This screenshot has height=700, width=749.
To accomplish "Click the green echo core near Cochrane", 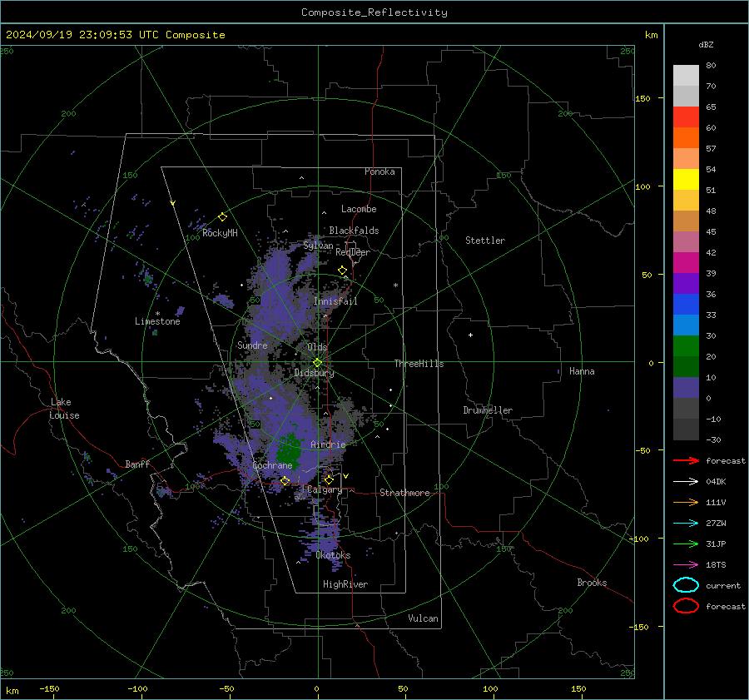I will (x=289, y=450).
